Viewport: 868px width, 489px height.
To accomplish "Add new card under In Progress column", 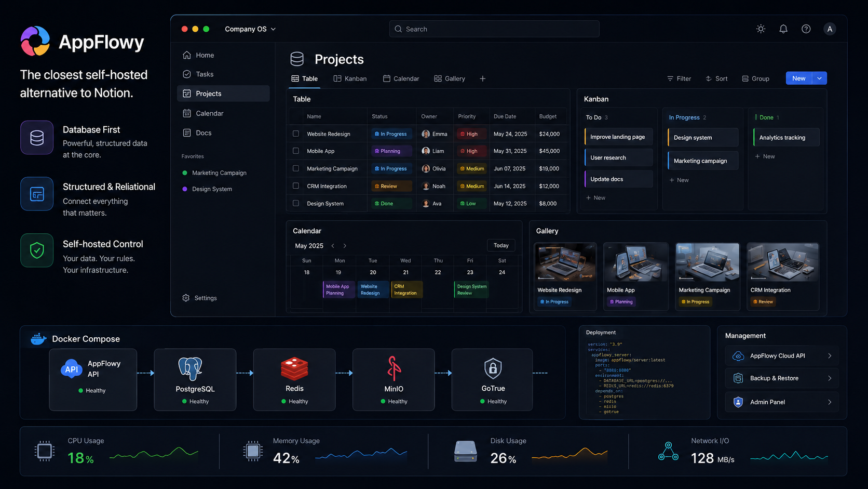I will [x=679, y=180].
